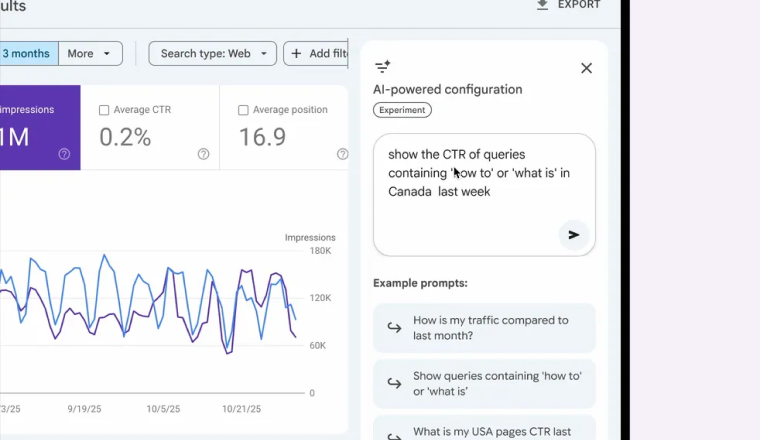The image size is (760, 440).
Task: Click the Impressions metric card
Action: tap(40, 127)
